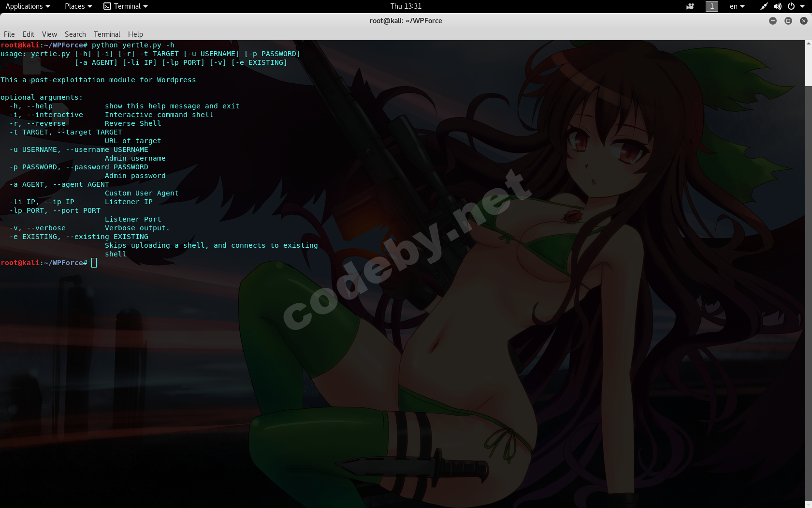The height and width of the screenshot is (508, 812).
Task: Click '-u USERNAME, --username USERNAME' option
Action: [79, 149]
